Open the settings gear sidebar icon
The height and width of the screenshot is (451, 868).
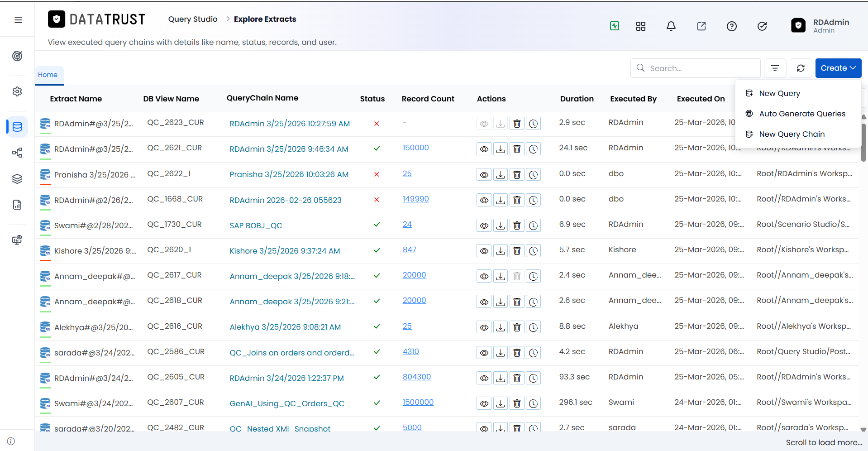[x=17, y=91]
